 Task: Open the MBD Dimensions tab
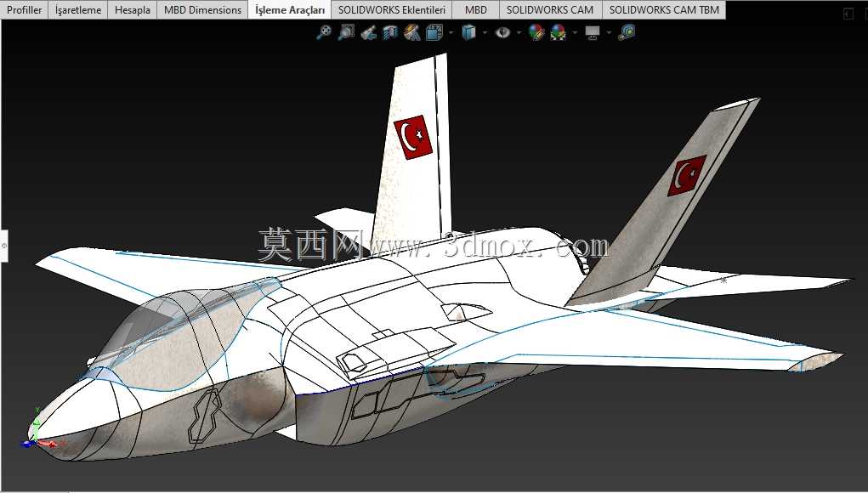202,10
